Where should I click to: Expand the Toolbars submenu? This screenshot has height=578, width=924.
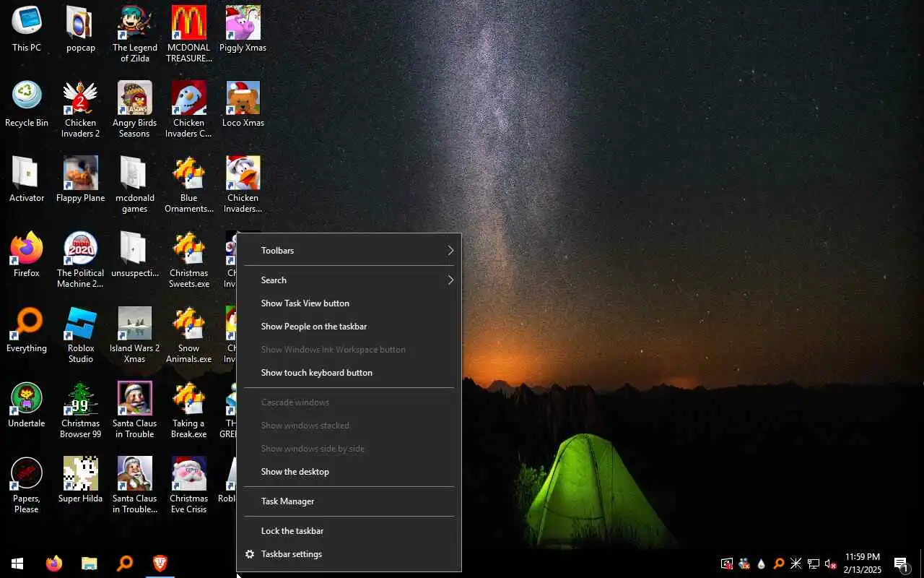[349, 251]
